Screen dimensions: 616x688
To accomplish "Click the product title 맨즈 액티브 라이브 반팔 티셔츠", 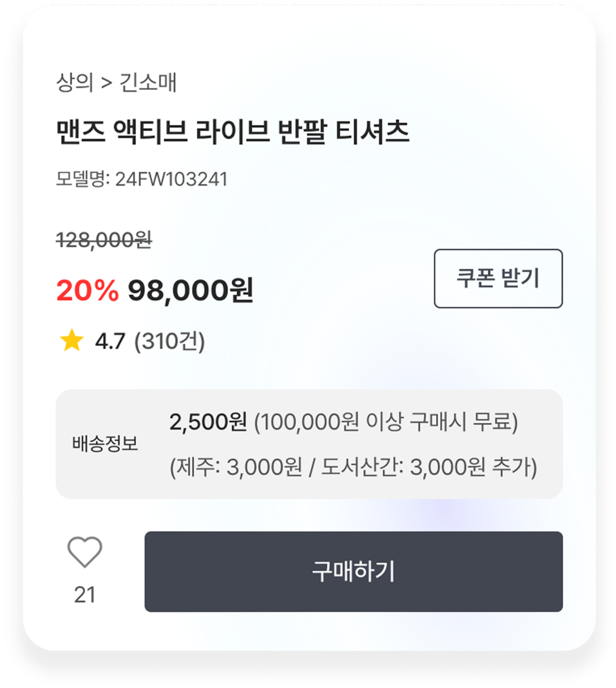I will [x=232, y=131].
